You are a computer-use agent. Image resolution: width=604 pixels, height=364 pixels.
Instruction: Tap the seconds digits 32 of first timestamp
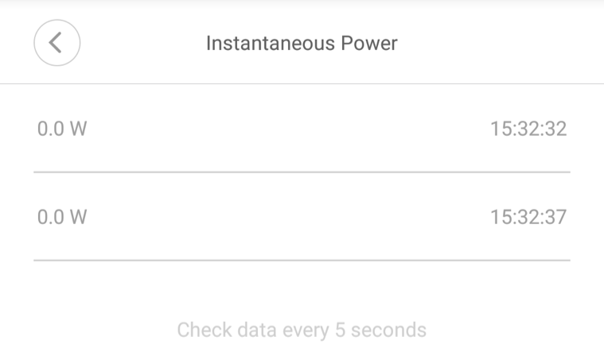click(x=555, y=129)
